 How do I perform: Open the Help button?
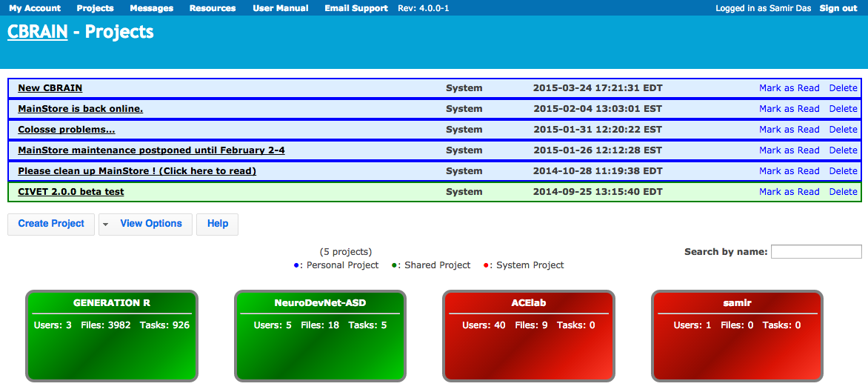pos(217,224)
